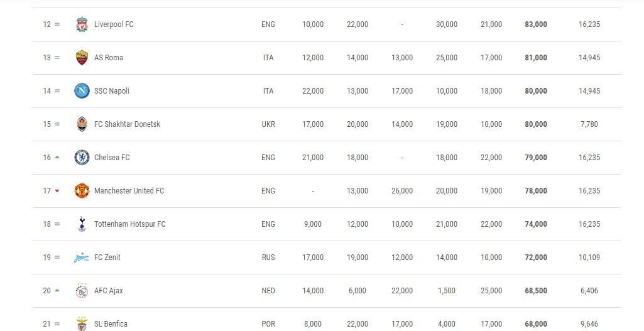Click AFC Ajax's green up-arrow rank indicator

(x=57, y=290)
